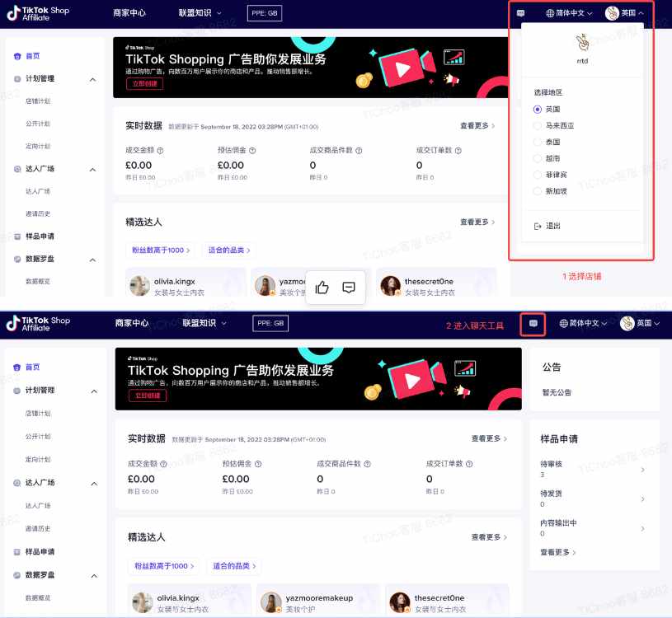Go to 商家中心 in the lower screenshot header
The image size is (672, 618).
(x=132, y=323)
